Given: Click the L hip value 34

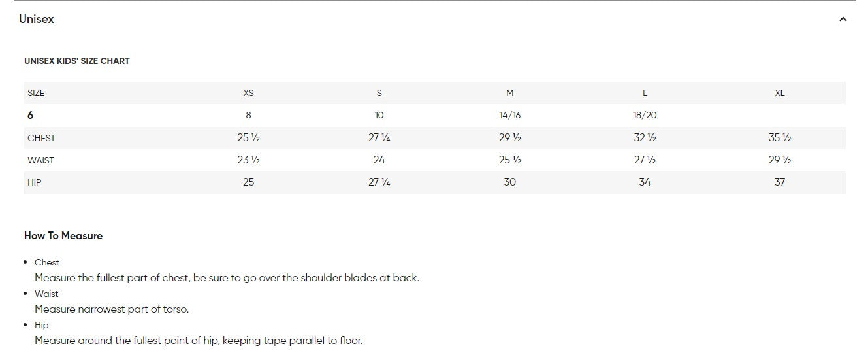Looking at the screenshot, I should click(x=645, y=182).
